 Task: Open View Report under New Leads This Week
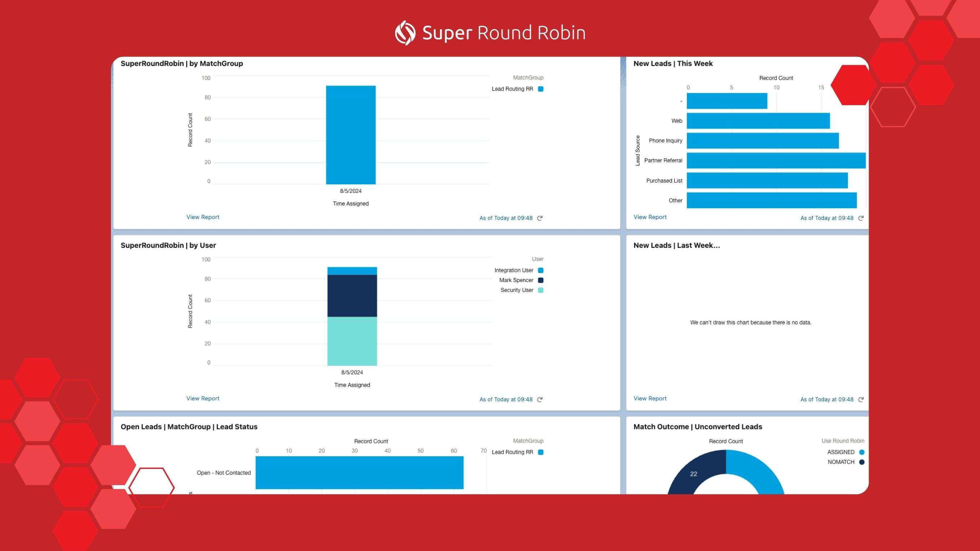pyautogui.click(x=650, y=217)
